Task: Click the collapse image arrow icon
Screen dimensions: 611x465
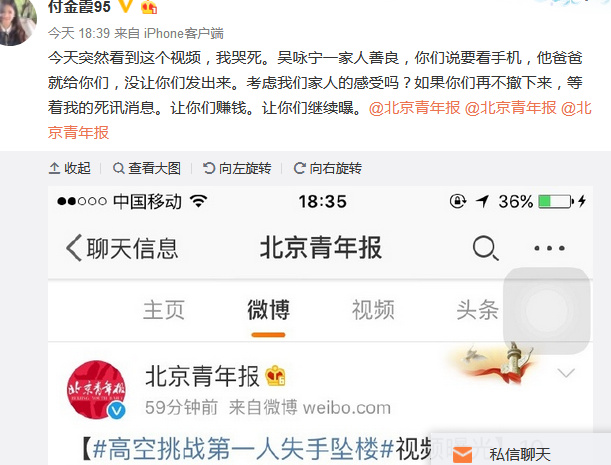Action: [x=54, y=168]
